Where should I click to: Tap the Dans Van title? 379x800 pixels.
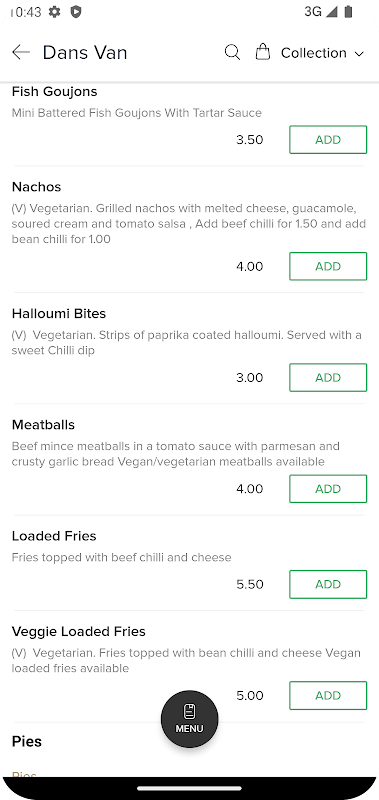[85, 53]
